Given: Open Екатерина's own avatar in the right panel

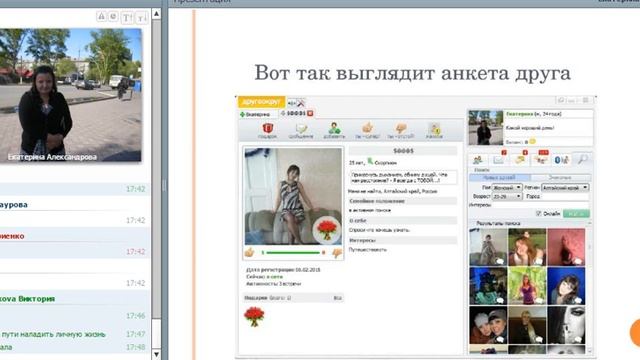Looking at the screenshot, I should pos(485,128).
